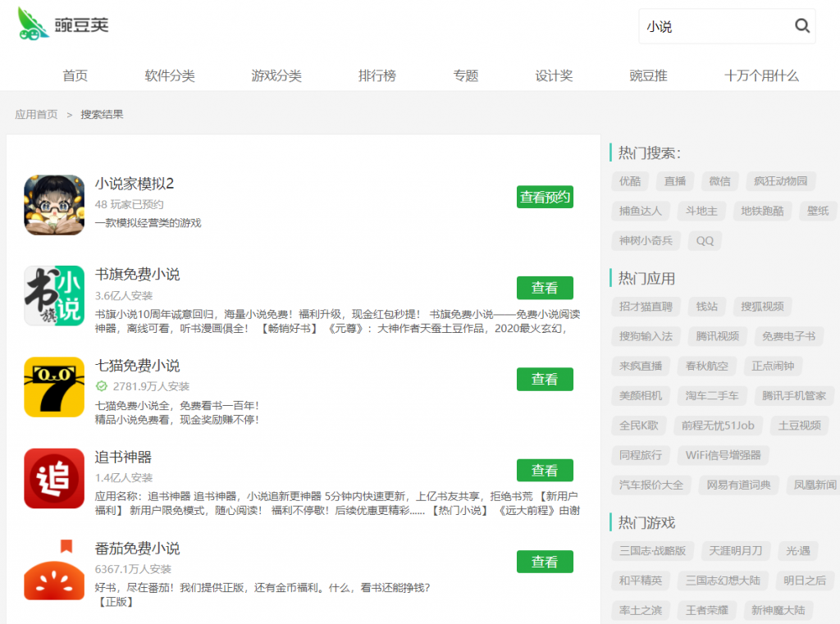The width and height of the screenshot is (840, 624).
Task: Select the 疯狂动物园 hot search tag
Action: [781, 181]
